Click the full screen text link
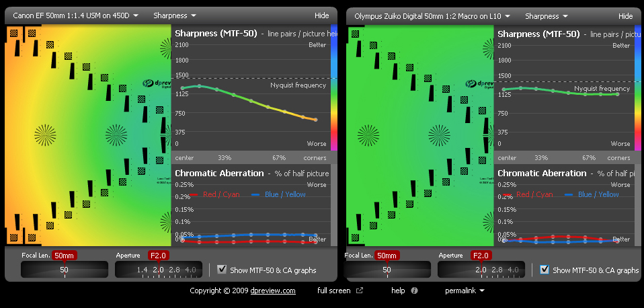The width and height of the screenshot is (644, 308). tap(333, 291)
